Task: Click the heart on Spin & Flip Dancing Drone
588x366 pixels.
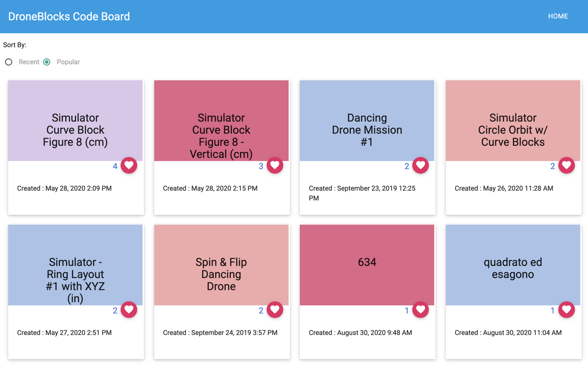Action: click(275, 309)
